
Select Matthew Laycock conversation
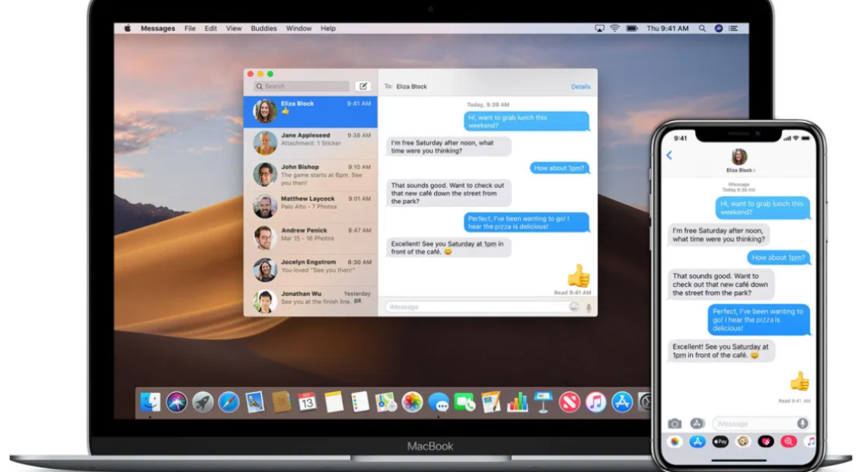311,206
